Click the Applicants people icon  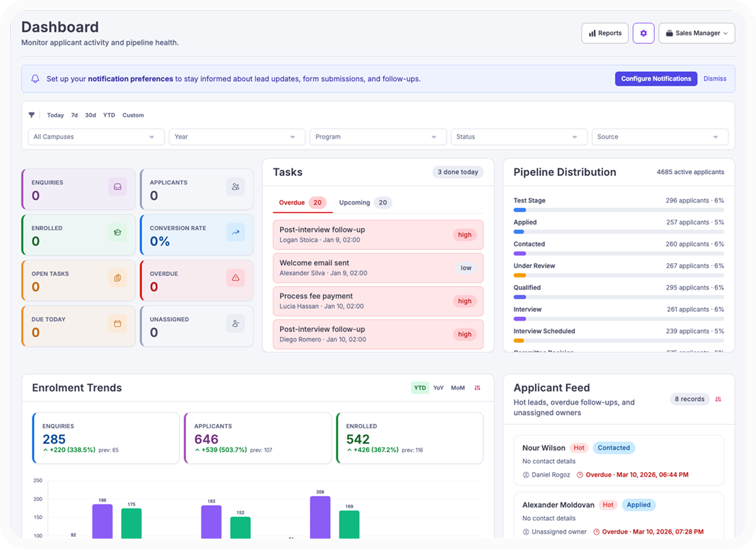click(x=235, y=187)
